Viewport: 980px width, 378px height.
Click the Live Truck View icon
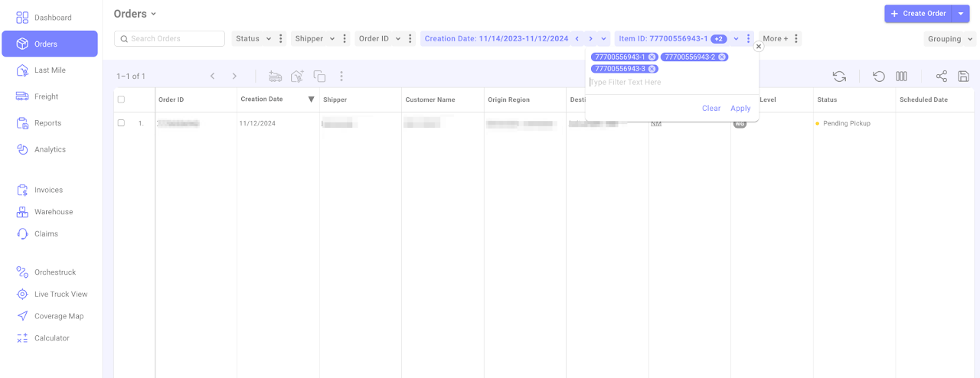click(x=22, y=295)
